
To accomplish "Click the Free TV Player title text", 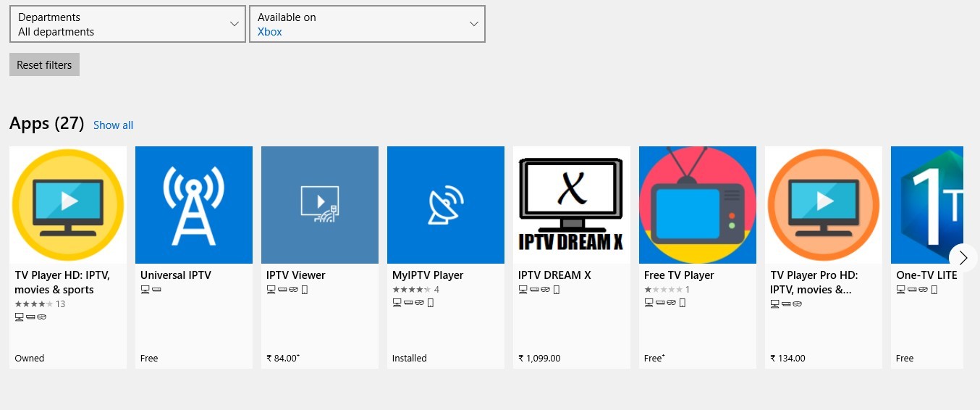I will (679, 275).
